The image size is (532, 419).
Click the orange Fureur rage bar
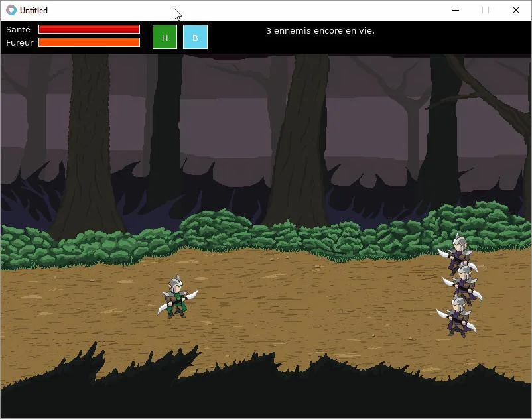pyautogui.click(x=90, y=42)
